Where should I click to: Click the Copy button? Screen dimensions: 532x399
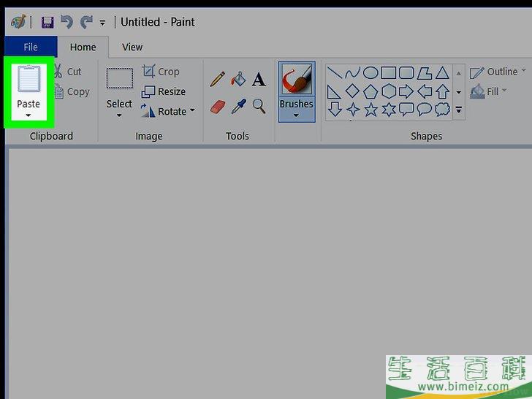[72, 91]
